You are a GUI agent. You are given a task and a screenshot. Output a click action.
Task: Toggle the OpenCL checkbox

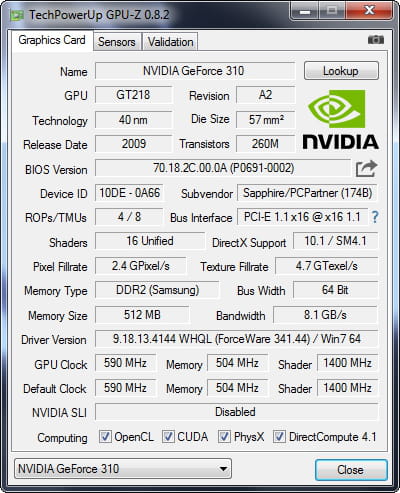[x=105, y=436]
